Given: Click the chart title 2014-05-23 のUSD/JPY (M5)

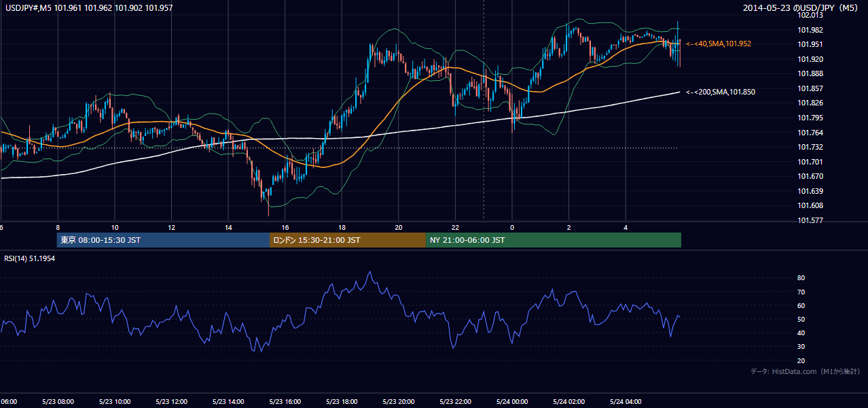Looking at the screenshot, I should coord(801,8).
